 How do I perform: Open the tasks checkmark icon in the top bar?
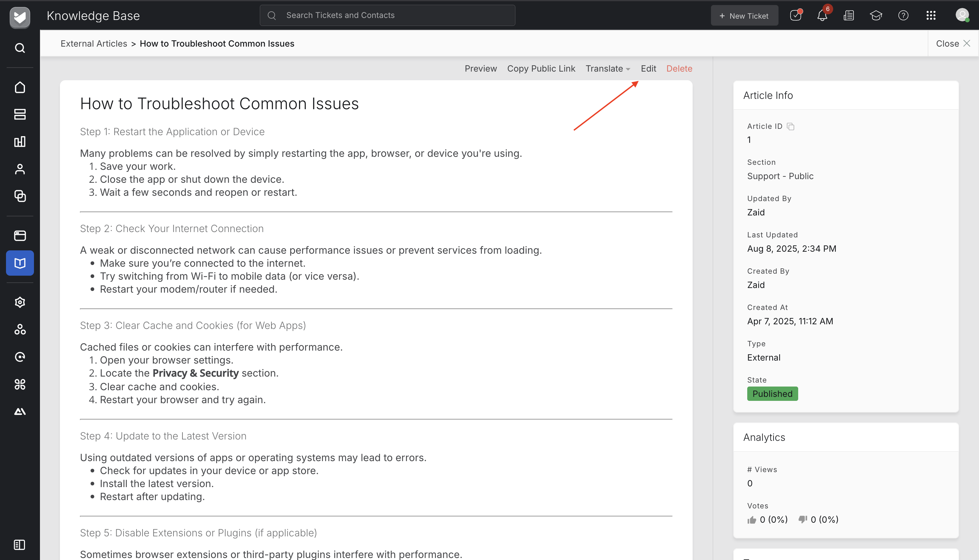coord(796,15)
